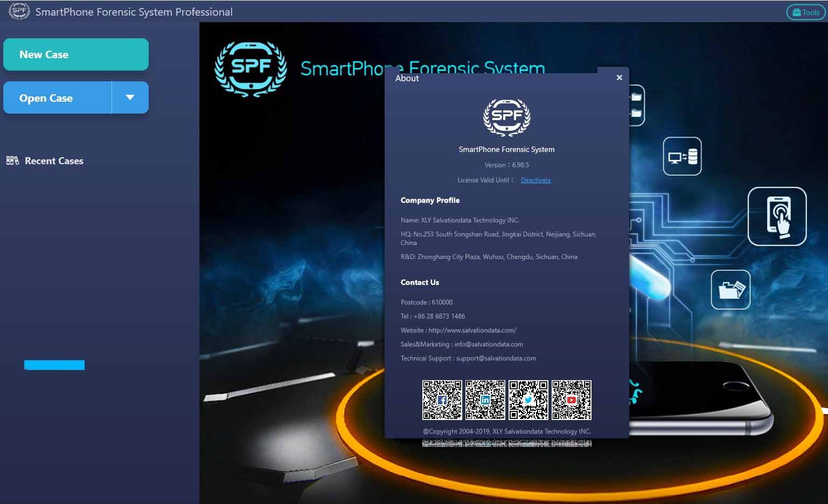Click the SPF emblem inside the About dialog
This screenshot has height=504, width=828.
[x=506, y=117]
